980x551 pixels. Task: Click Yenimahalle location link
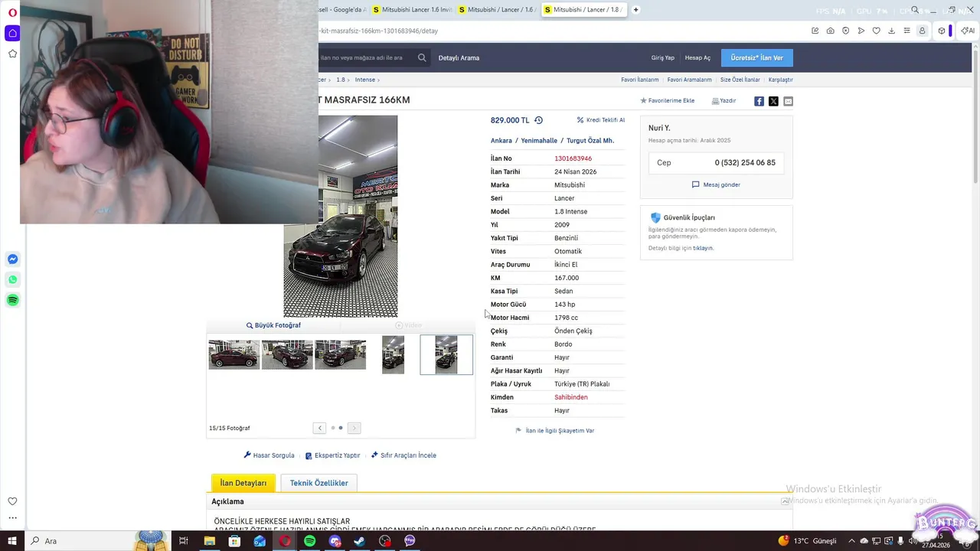pos(539,141)
